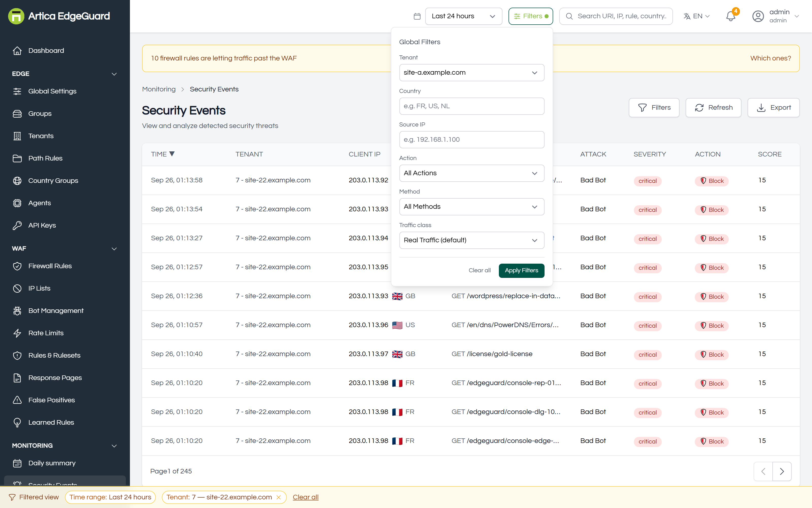Screen dimensions: 812x508
Task: Open Learned Rules
Action: point(65,422)
